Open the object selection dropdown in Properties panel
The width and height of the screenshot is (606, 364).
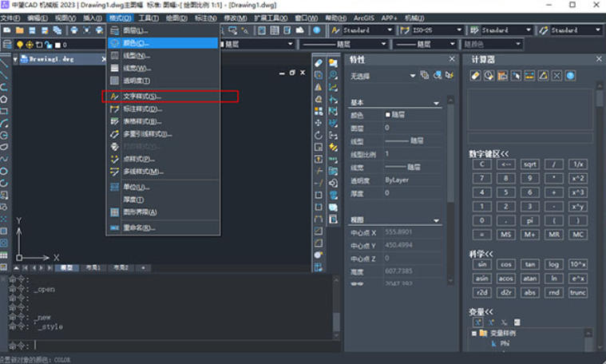413,76
